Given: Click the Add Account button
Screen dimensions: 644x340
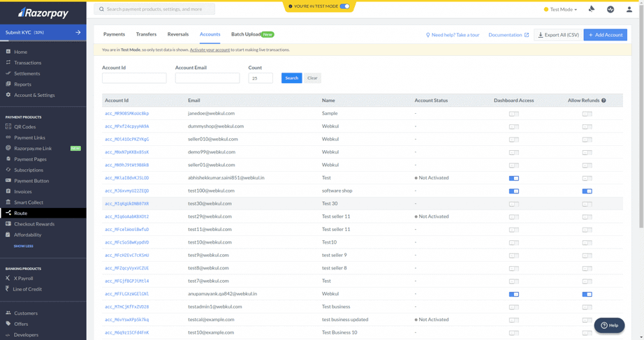Looking at the screenshot, I should (x=606, y=34).
